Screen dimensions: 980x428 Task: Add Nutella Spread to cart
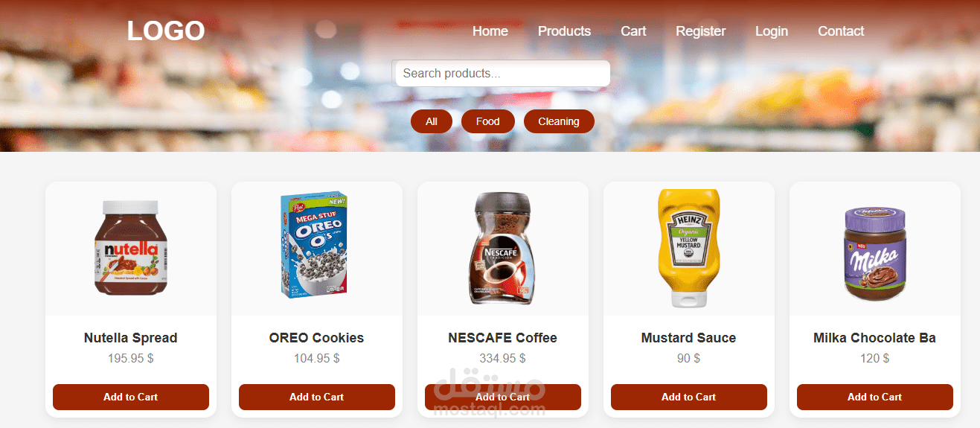click(131, 397)
